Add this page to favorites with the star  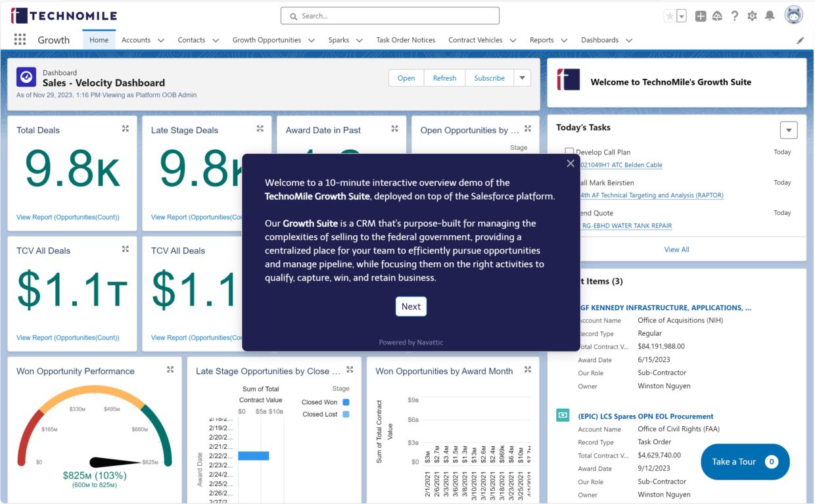coord(670,16)
